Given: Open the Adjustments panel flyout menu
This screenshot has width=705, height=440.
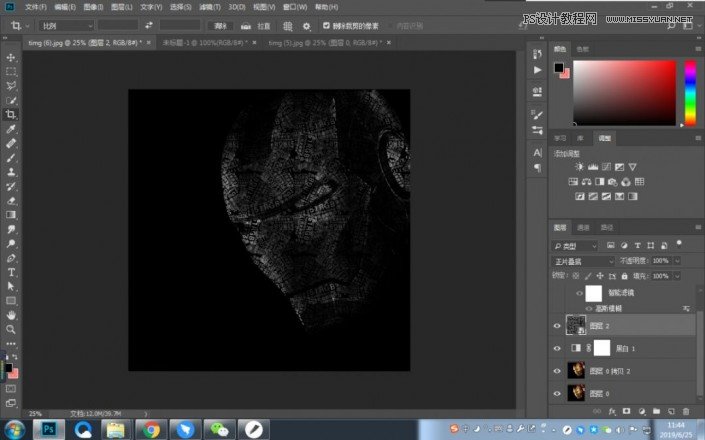Looking at the screenshot, I should tap(698, 138).
